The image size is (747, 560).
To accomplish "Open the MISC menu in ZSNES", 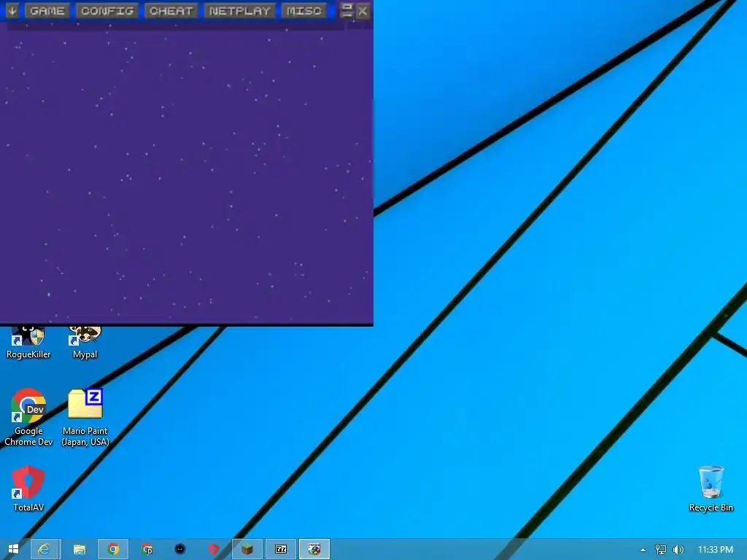I will 304,11.
